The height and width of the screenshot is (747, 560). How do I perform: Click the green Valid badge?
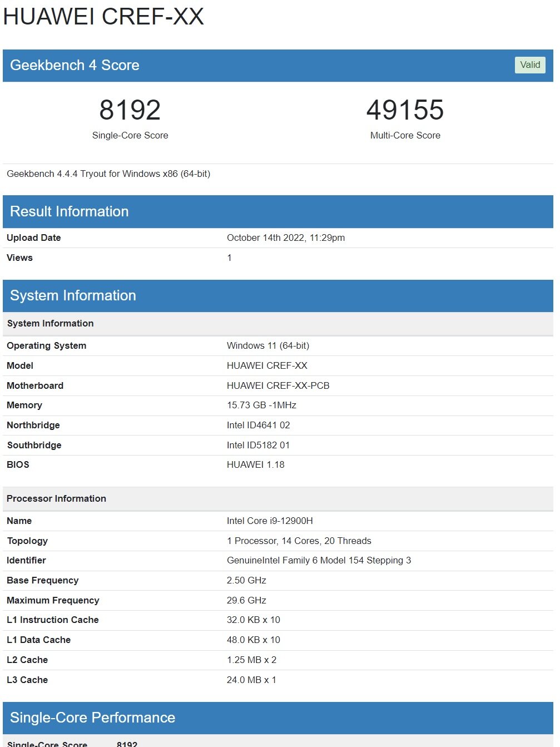click(x=530, y=65)
